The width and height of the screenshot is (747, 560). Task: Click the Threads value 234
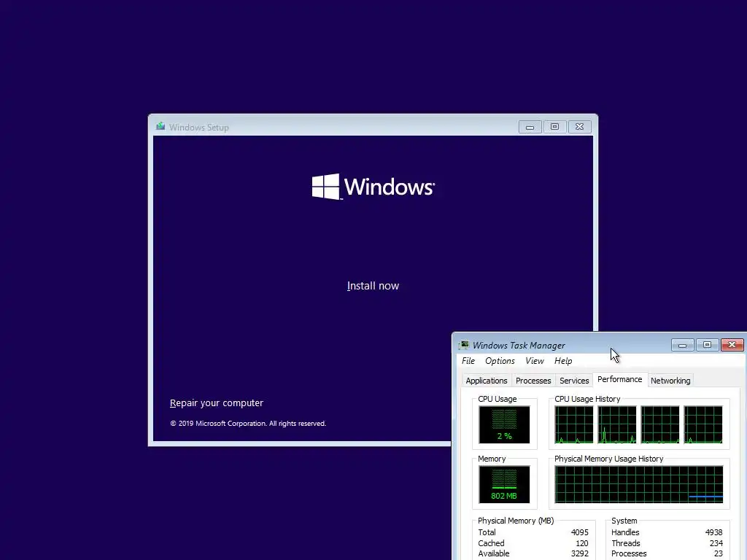[716, 543]
